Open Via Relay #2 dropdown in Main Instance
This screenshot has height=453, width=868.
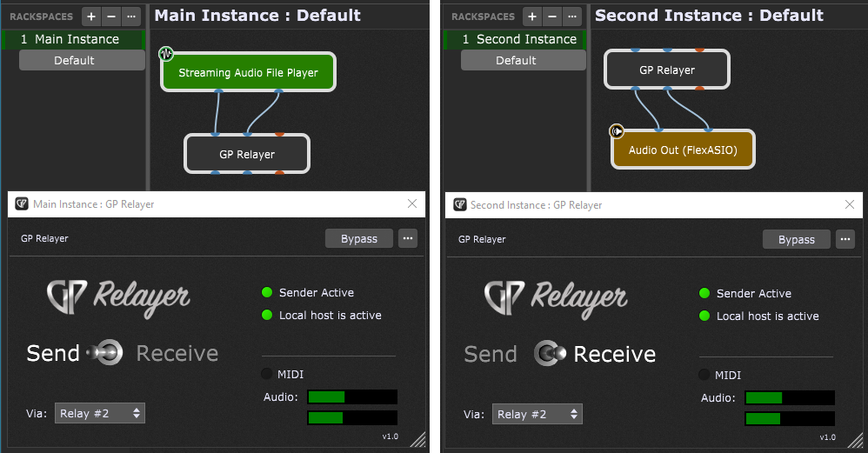[x=100, y=413]
